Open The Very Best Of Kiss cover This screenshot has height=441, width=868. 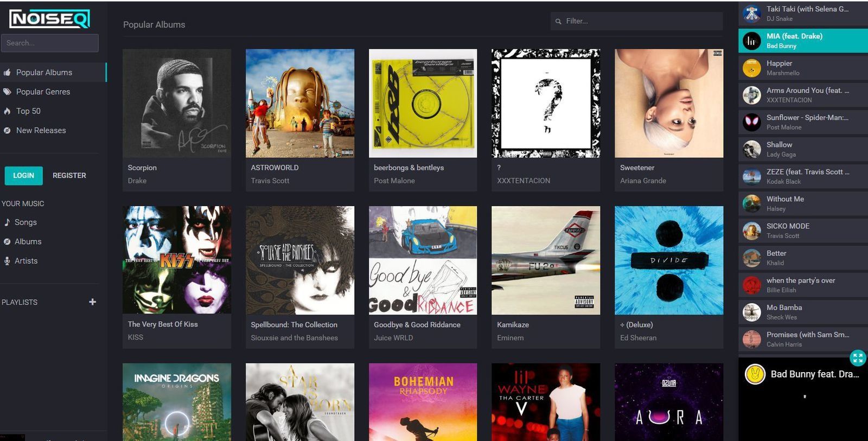(x=177, y=260)
